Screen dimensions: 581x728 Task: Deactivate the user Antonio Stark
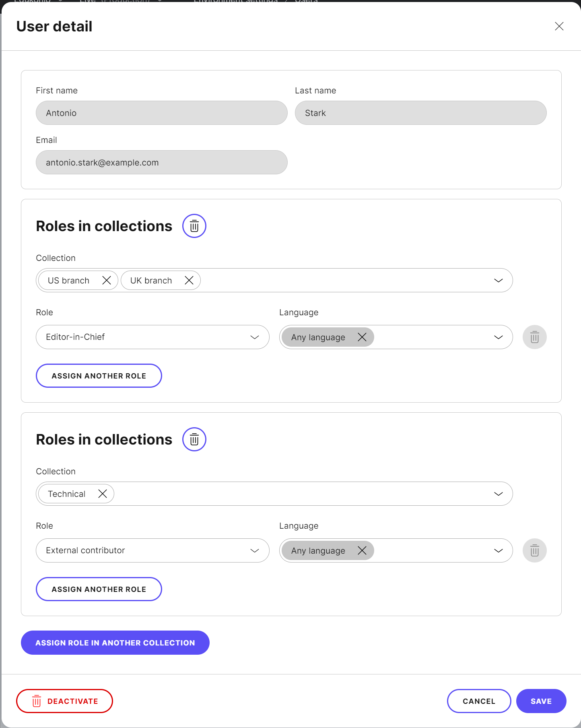pyautogui.click(x=64, y=701)
